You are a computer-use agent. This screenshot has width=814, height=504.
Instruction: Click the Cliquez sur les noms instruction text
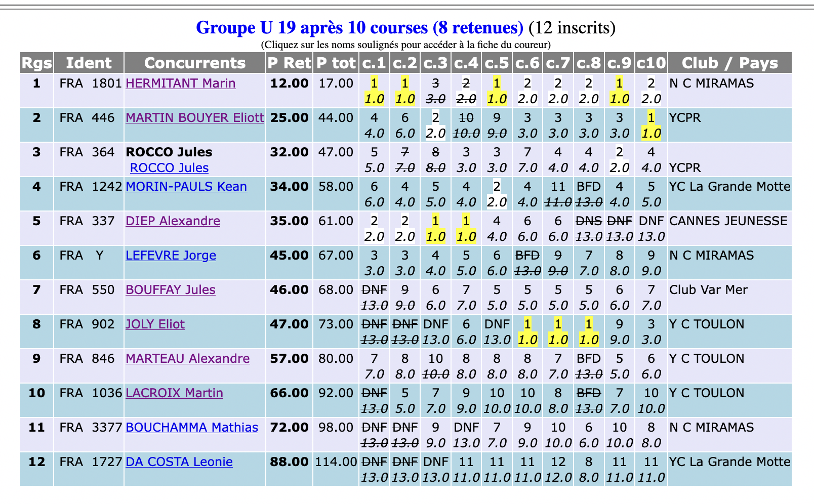[x=406, y=45]
